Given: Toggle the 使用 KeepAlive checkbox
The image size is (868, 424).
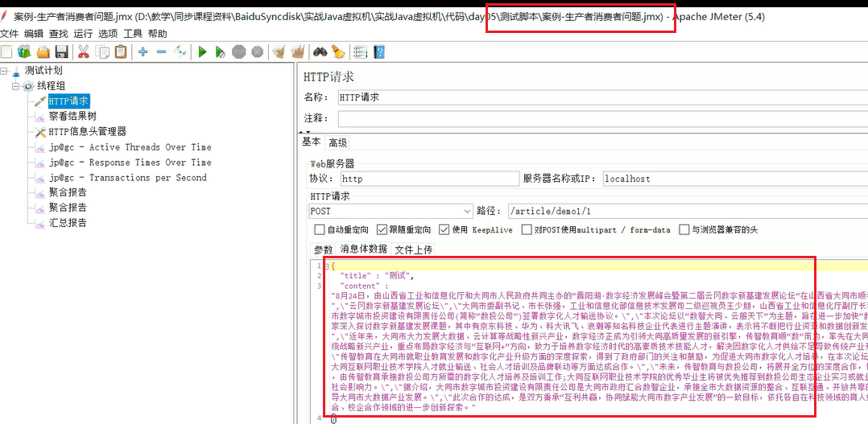Looking at the screenshot, I should click(444, 229).
